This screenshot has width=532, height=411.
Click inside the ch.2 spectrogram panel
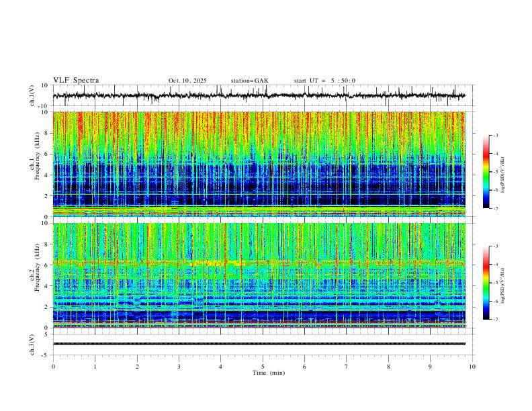(259, 275)
